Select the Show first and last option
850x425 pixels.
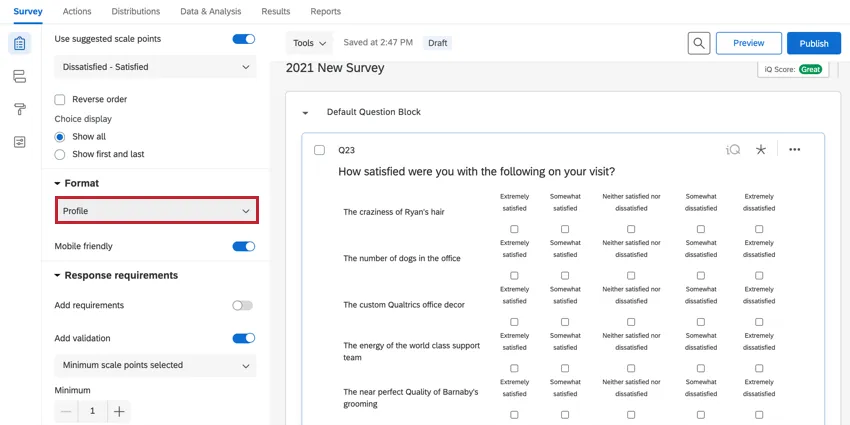click(60, 154)
